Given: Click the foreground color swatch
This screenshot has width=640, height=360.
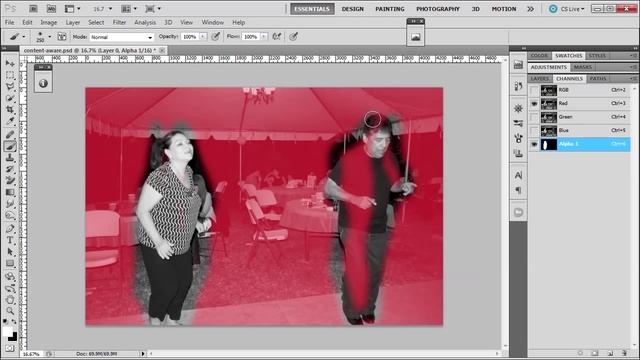Looking at the screenshot, I should pyautogui.click(x=7, y=331).
